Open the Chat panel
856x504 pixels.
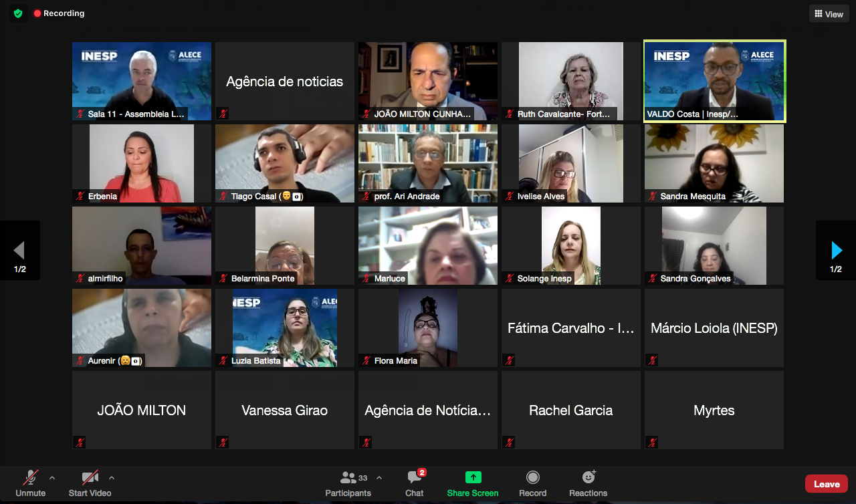(415, 484)
